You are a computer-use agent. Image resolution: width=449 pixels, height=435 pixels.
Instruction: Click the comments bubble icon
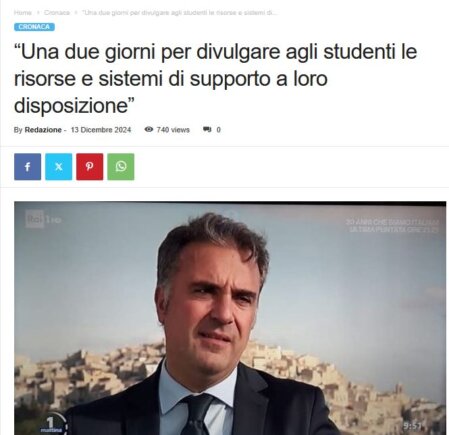[x=207, y=129]
